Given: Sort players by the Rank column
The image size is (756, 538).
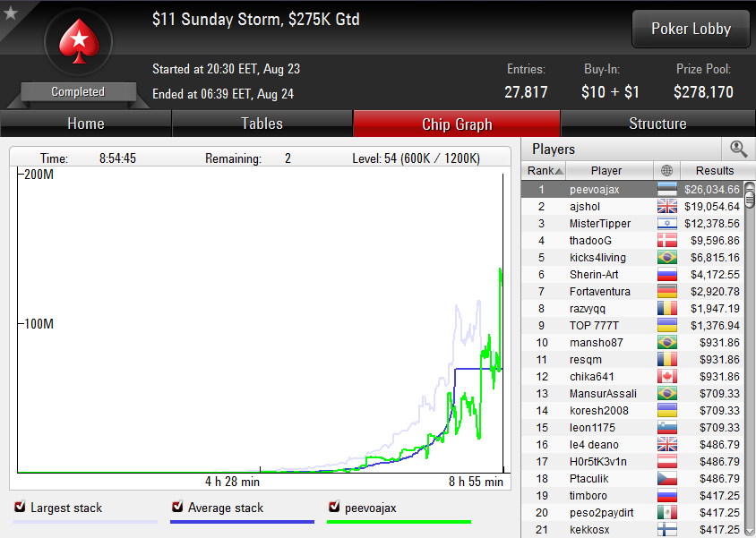Looking at the screenshot, I should click(x=544, y=170).
